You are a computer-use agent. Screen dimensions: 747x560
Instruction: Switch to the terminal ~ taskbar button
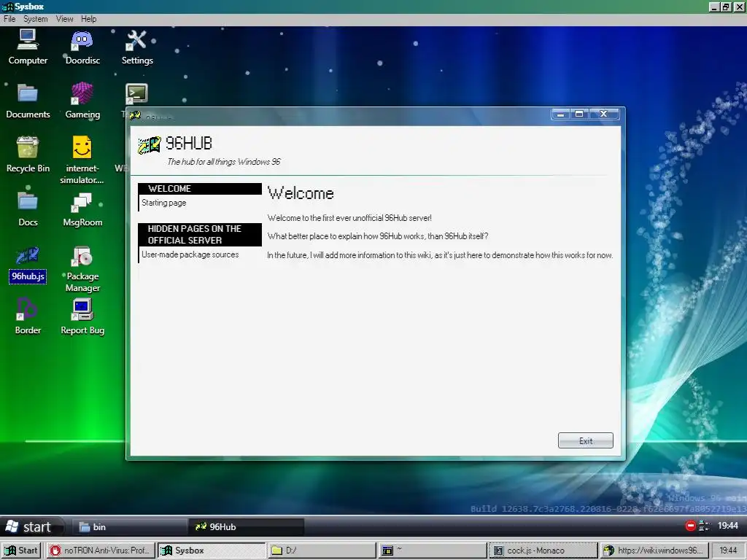[433, 551]
